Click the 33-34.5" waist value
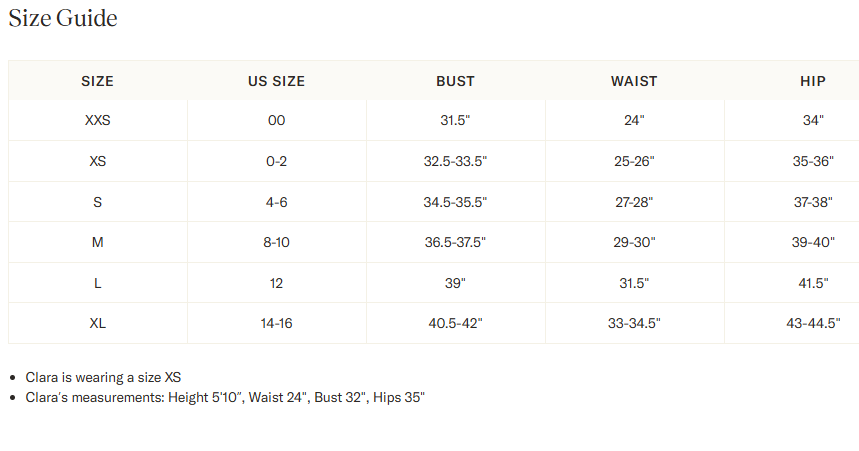 coord(634,323)
